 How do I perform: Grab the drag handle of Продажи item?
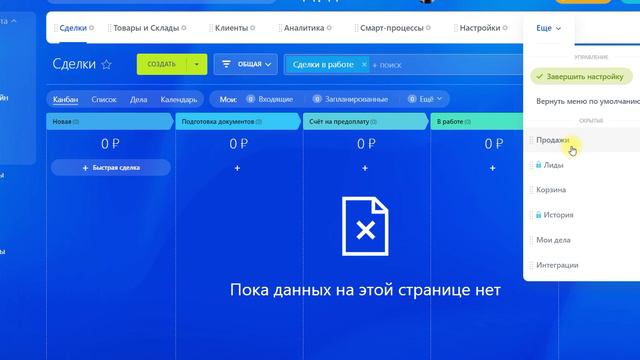(531, 140)
